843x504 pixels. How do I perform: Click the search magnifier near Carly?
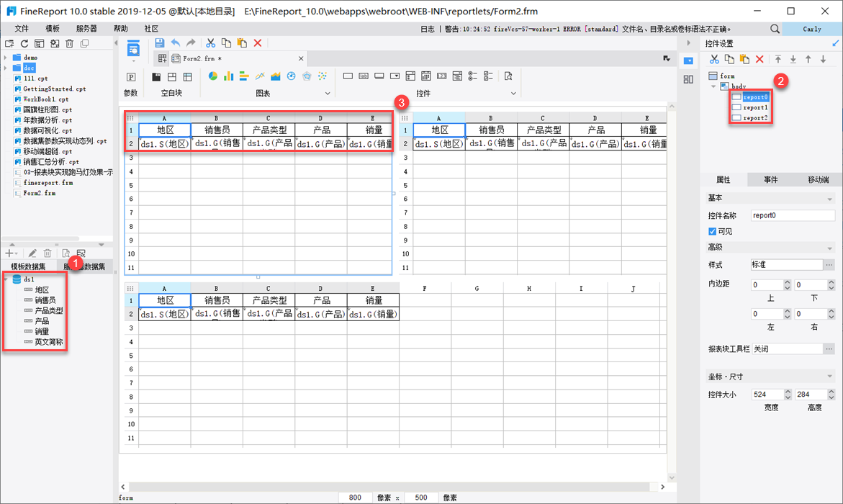(x=775, y=29)
